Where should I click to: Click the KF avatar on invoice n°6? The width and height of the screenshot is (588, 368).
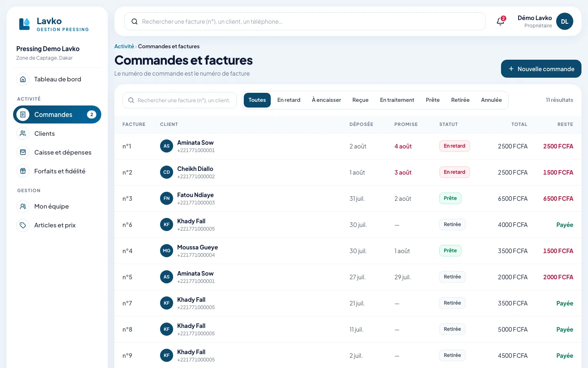tap(167, 224)
